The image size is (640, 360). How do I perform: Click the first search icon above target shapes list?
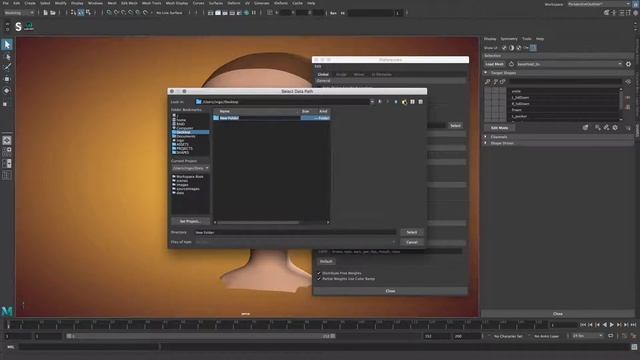pos(487,82)
